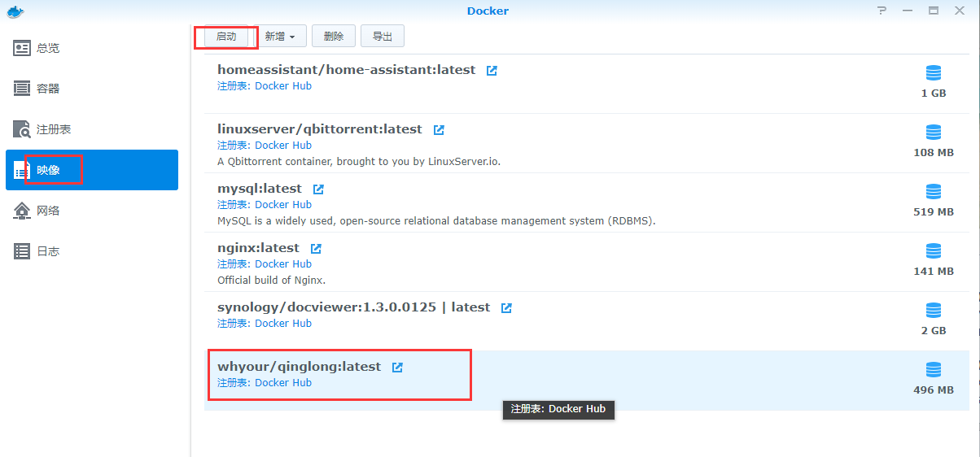Click the 496 MB size label
The image size is (980, 457).
point(934,390)
